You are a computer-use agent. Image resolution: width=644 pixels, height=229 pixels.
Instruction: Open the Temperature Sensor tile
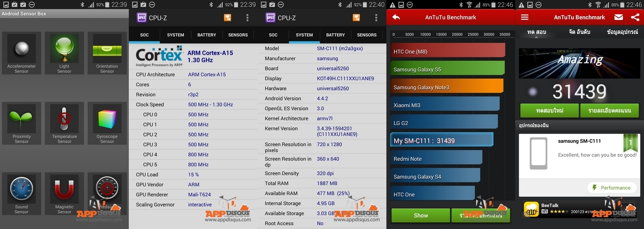64,124
